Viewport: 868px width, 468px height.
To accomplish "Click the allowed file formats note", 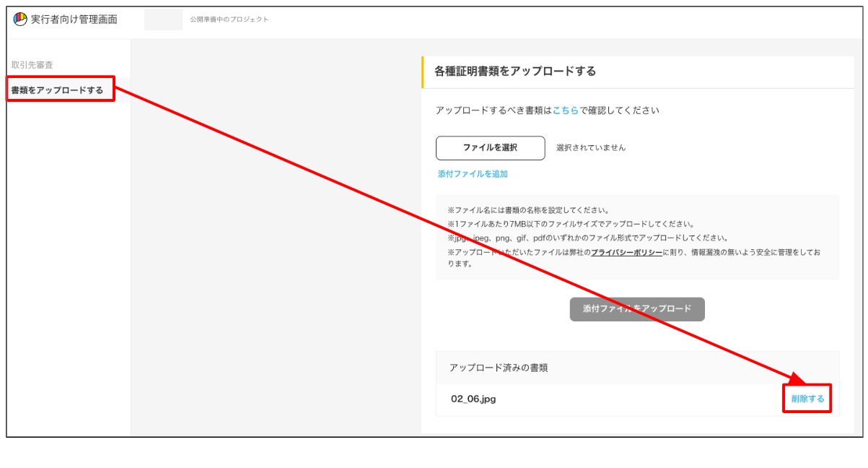I will click(x=588, y=238).
